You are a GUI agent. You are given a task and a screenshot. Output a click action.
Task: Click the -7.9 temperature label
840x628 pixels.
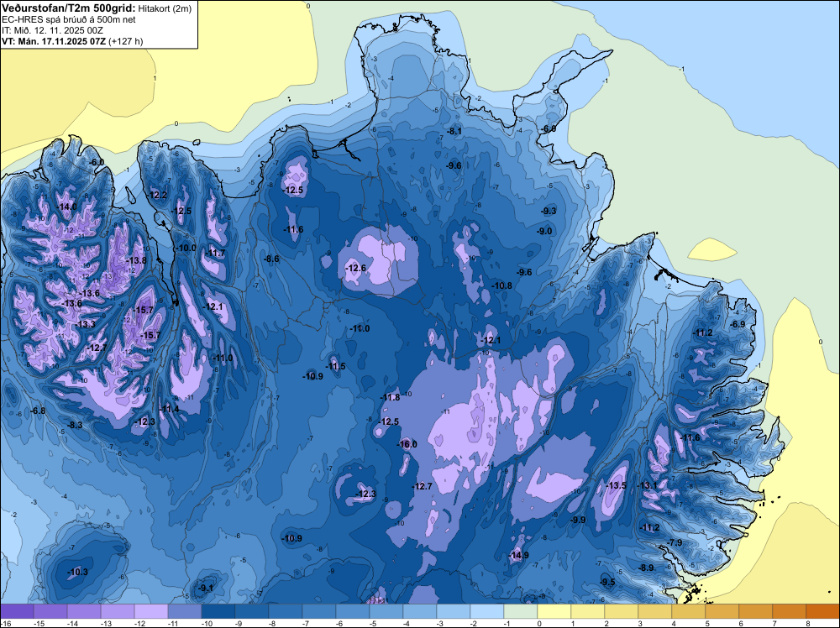[675, 543]
